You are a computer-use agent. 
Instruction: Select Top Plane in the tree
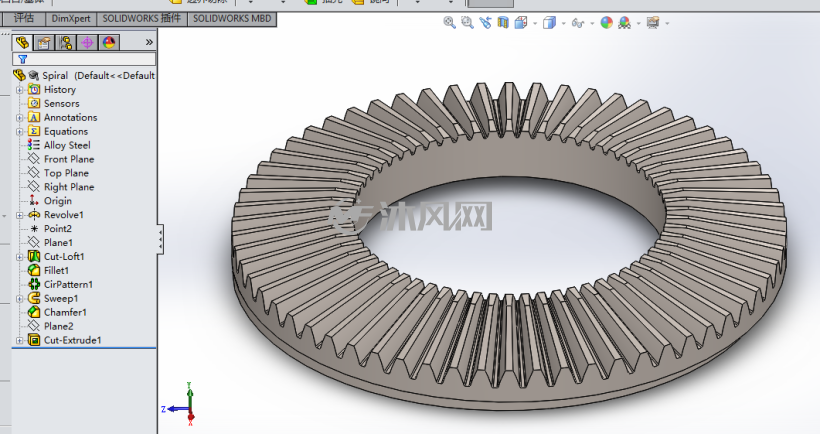[66, 173]
